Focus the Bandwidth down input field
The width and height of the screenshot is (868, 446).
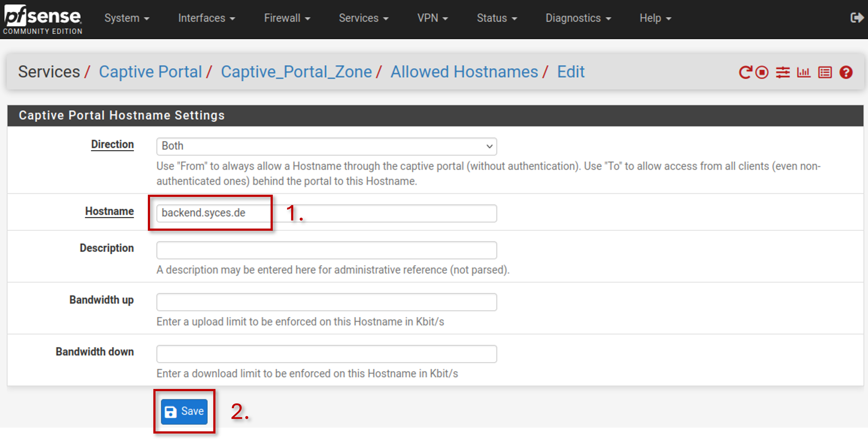click(326, 353)
